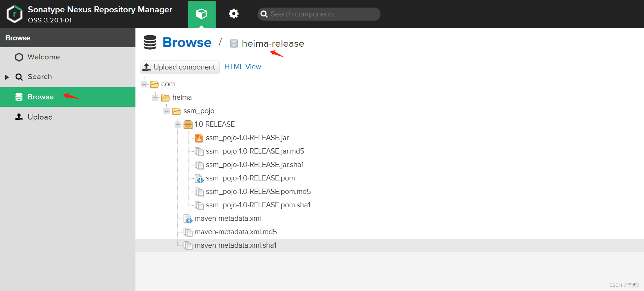Click the icon of maven-metadata.xml.sha1

coord(188,246)
